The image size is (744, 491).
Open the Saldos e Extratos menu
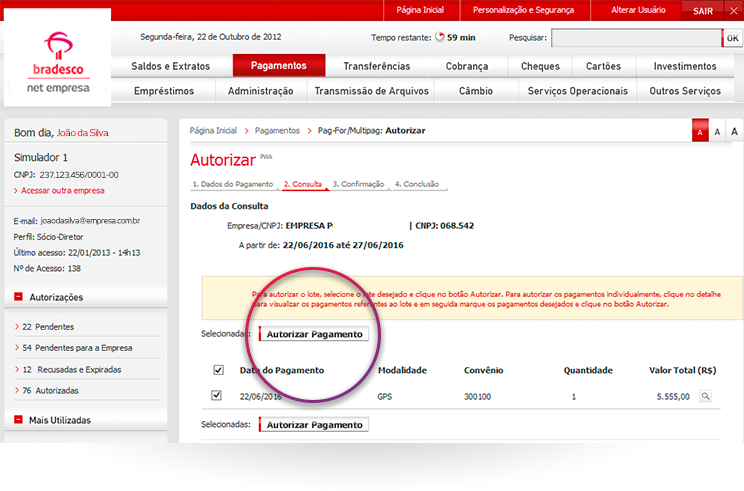pyautogui.click(x=170, y=66)
